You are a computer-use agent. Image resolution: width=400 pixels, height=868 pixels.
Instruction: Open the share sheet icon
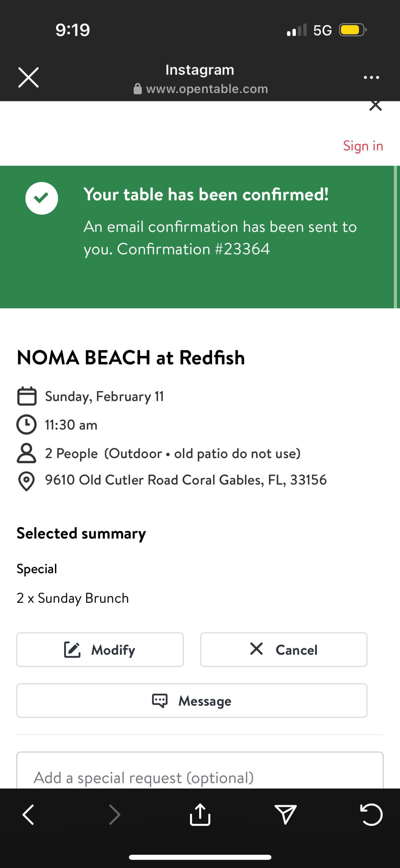pos(200,815)
